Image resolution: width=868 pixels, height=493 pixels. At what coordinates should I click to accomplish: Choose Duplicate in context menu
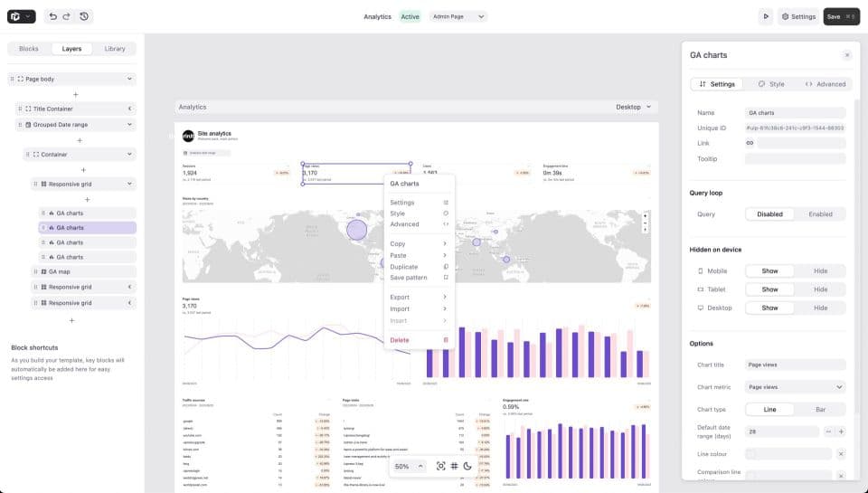[x=419, y=267]
